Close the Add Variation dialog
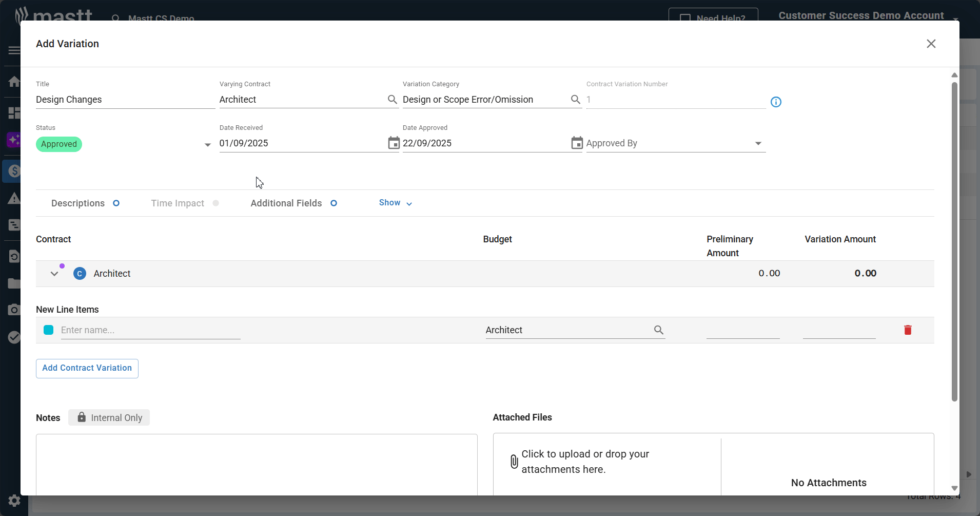Screen dimensions: 980x516 (931, 44)
